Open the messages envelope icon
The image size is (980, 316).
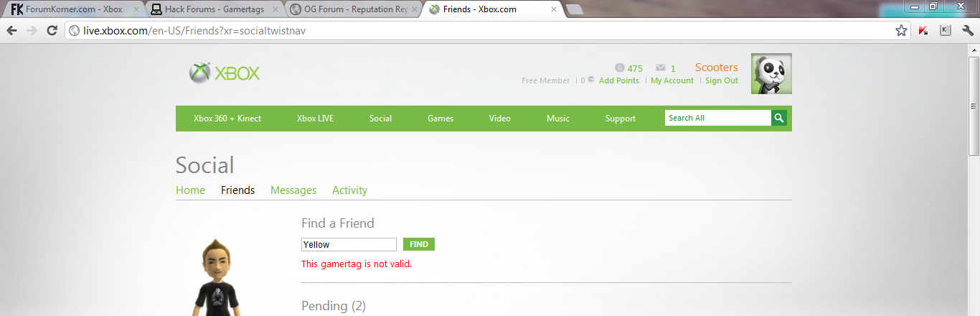pos(661,68)
